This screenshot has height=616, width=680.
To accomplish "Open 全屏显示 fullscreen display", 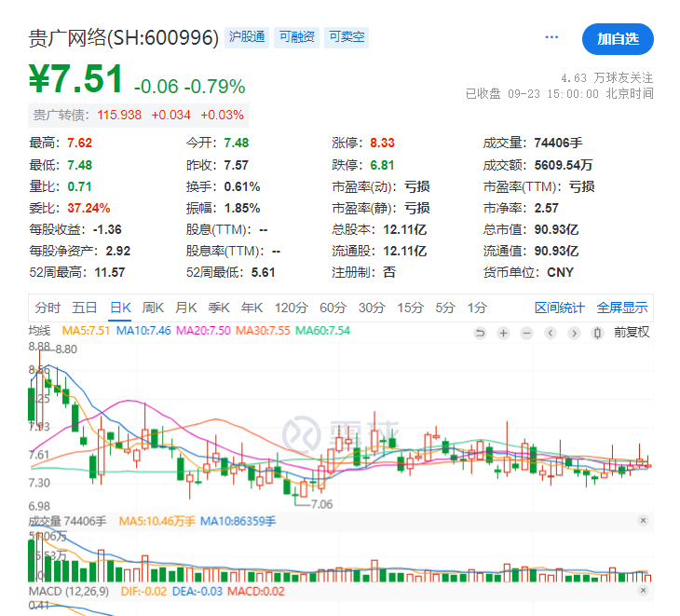I will point(622,308).
